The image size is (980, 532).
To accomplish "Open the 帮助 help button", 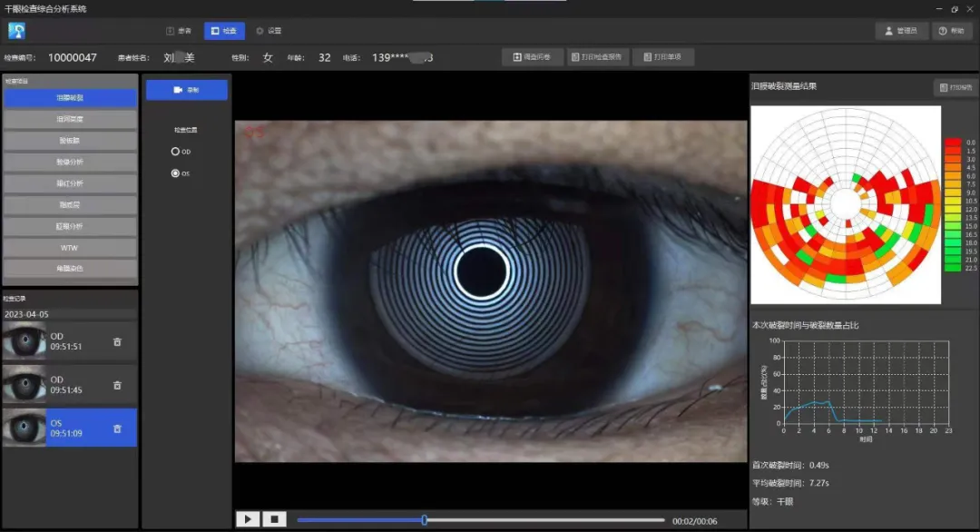I will point(951,31).
